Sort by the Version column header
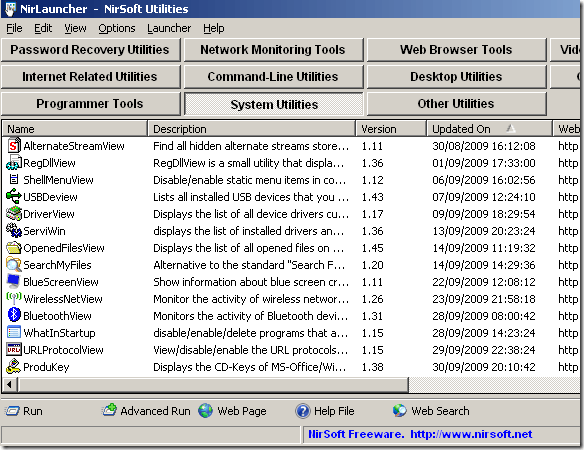Image resolution: width=584 pixels, height=450 pixels. (391, 129)
